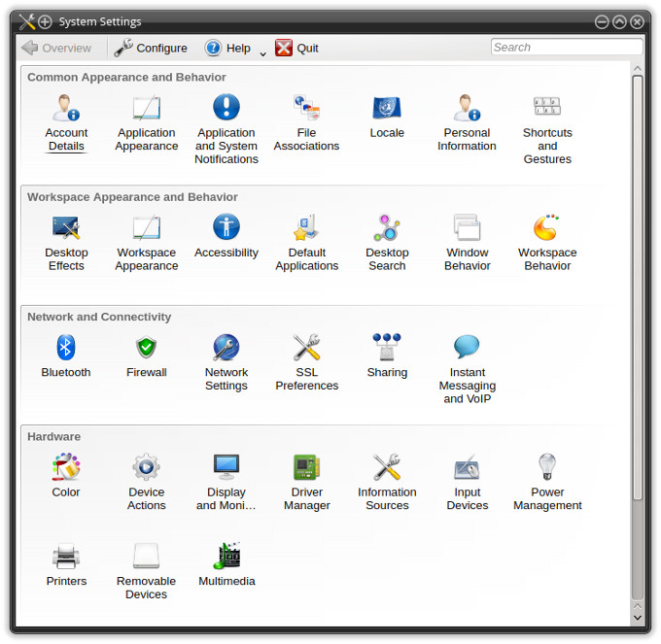Click the Configure toolbar button
The image size is (661, 644).
click(x=151, y=48)
